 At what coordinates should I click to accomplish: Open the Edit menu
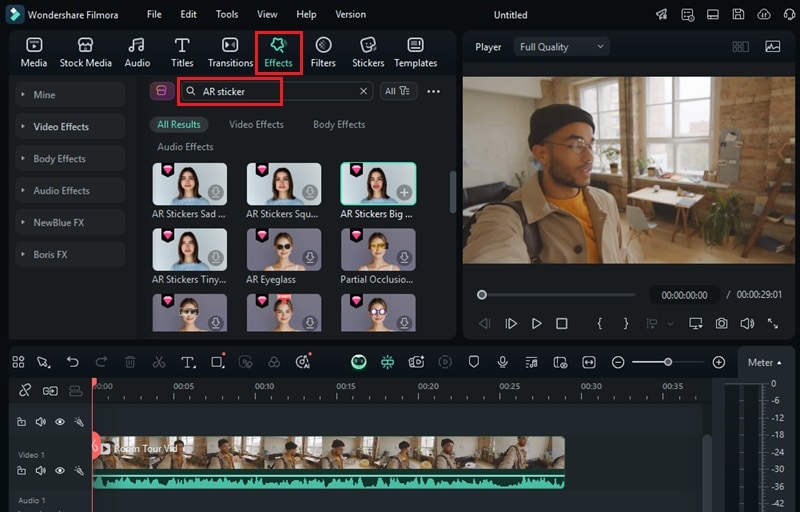[x=188, y=14]
